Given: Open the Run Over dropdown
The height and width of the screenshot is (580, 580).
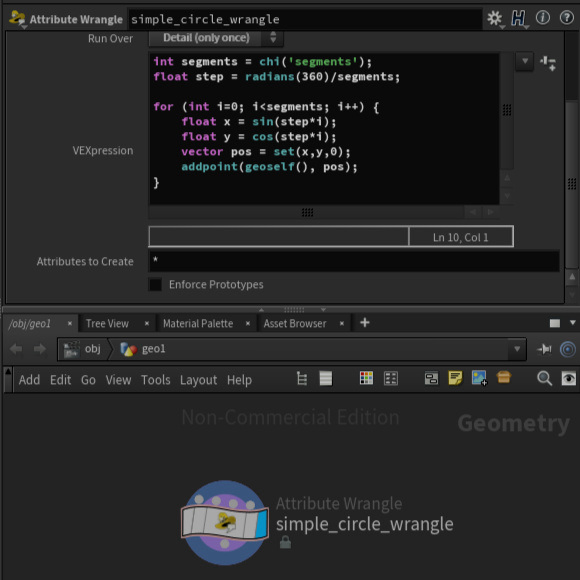Looking at the screenshot, I should pos(216,38).
